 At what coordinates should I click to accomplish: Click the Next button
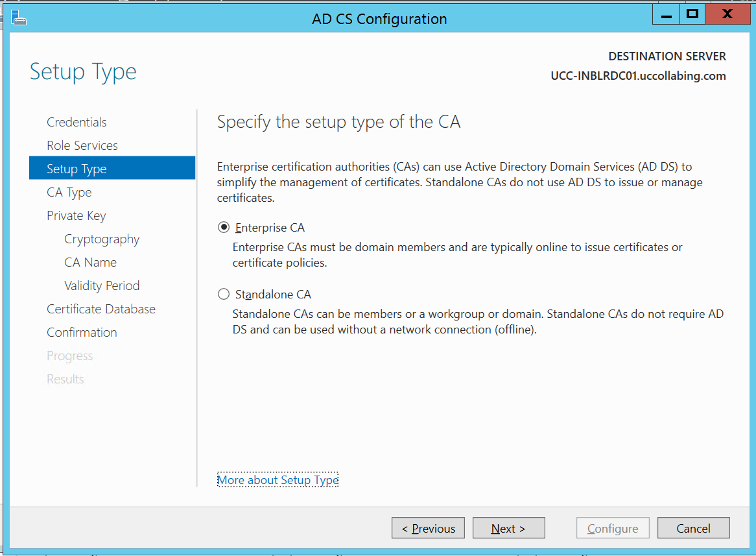(x=509, y=528)
